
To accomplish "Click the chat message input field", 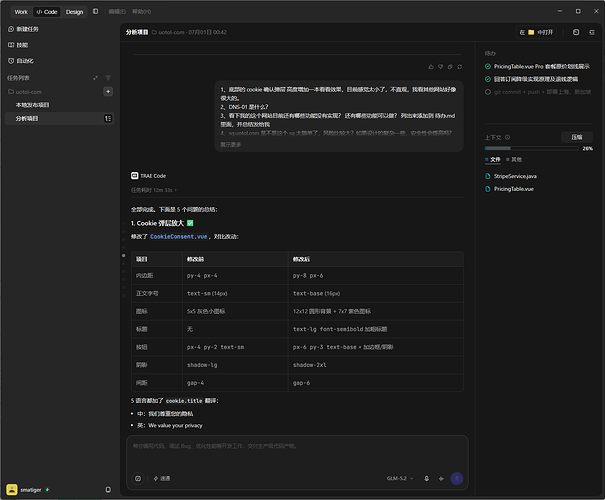I will click(x=297, y=453).
